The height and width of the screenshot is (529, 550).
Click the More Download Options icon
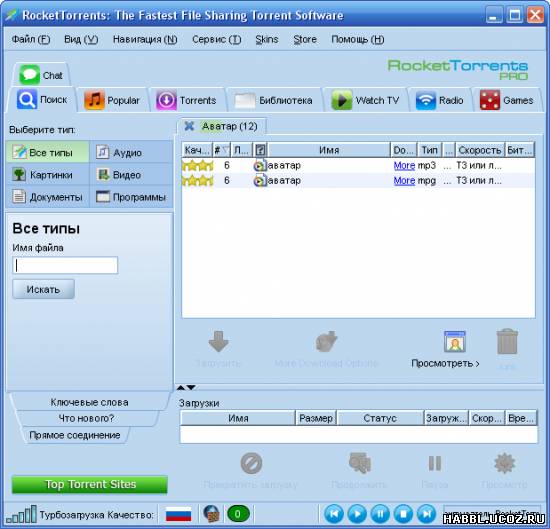(326, 341)
